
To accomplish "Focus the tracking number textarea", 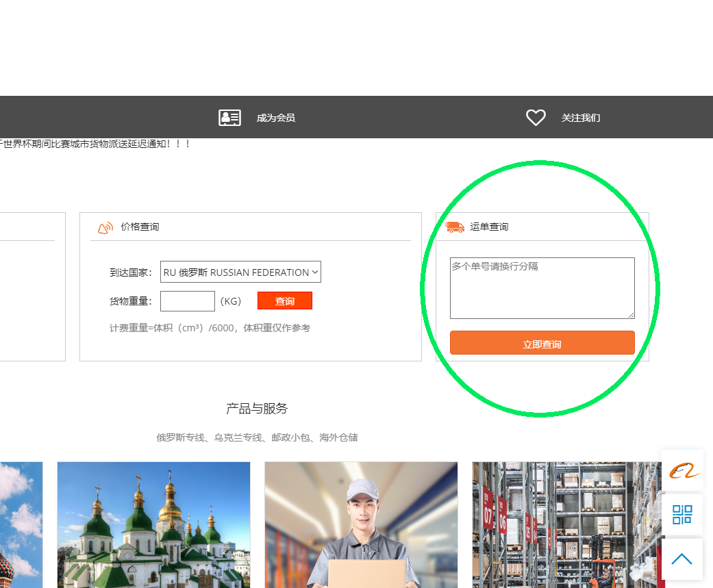I will point(542,288).
